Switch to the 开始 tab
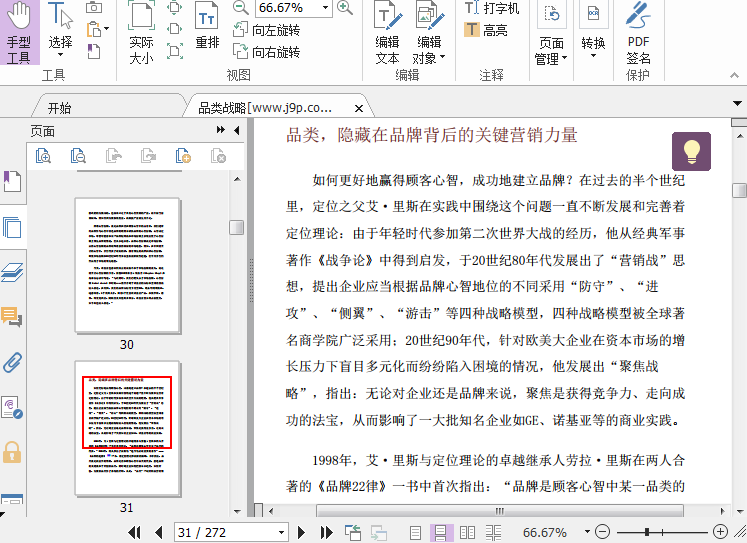Viewport: 747px width, 543px height. click(x=59, y=107)
